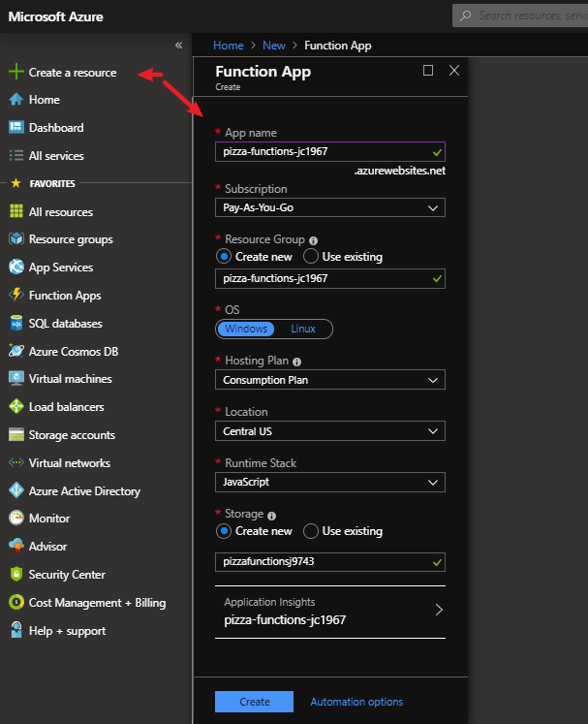Switch the OS to Linux
Image resolution: width=588 pixels, height=724 pixels.
tap(303, 329)
